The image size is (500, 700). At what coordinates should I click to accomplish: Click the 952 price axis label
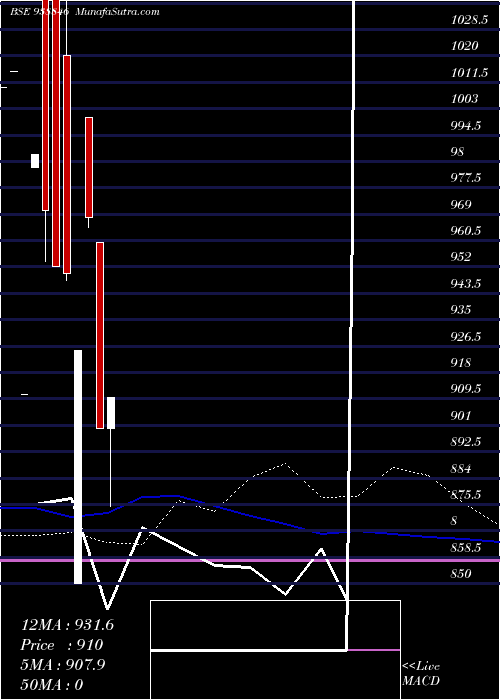461,257
